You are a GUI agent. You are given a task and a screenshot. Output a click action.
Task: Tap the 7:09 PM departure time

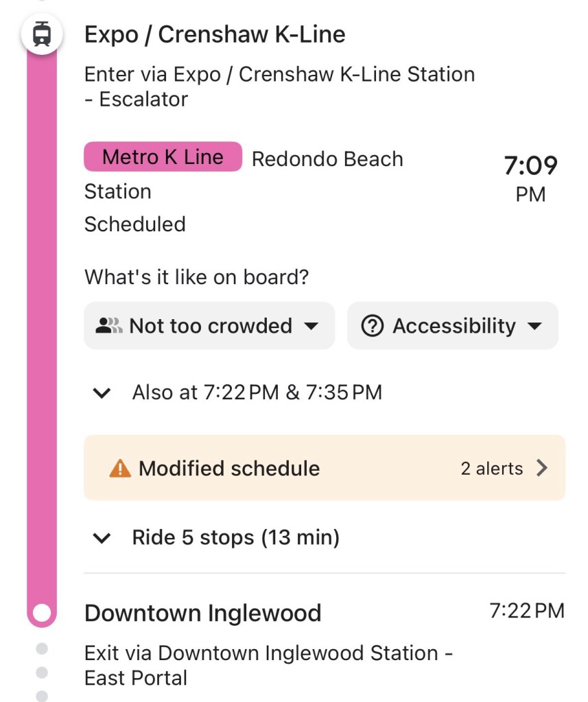click(x=530, y=178)
